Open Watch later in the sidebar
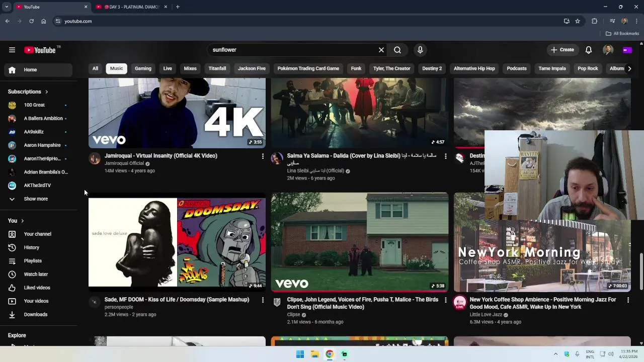Screen dimensions: 644x362 (38, 275)
